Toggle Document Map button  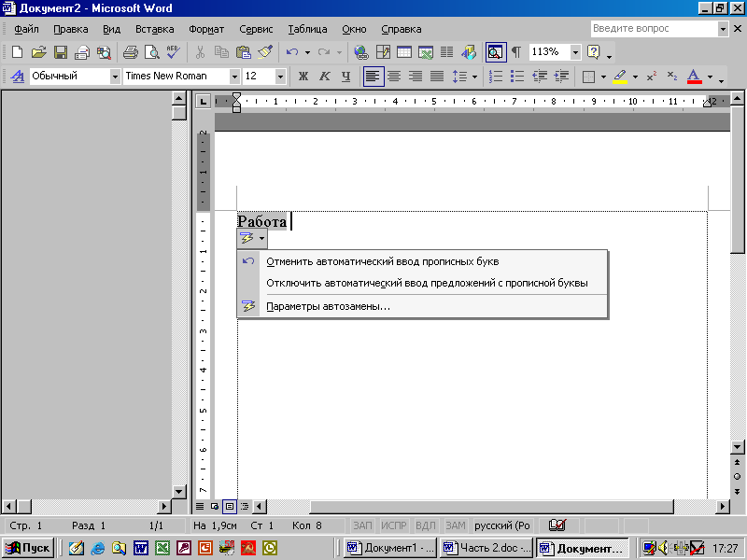tap(496, 52)
